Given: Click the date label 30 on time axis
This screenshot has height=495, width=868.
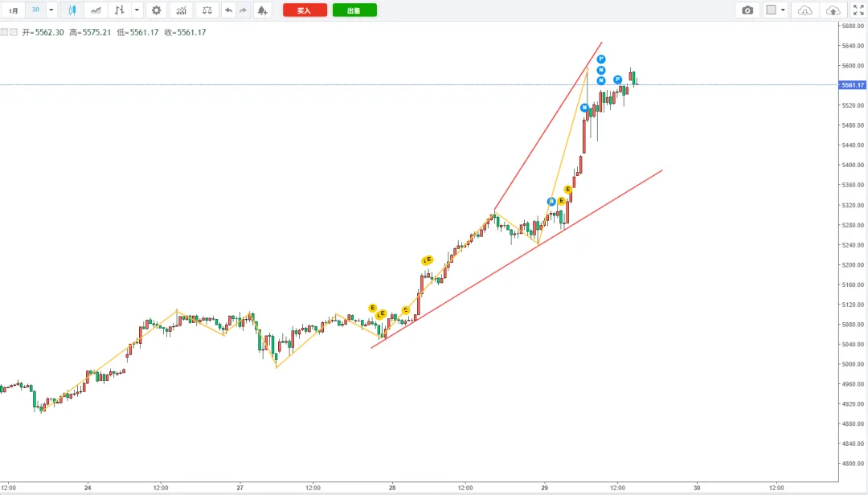Looking at the screenshot, I should tap(697, 488).
